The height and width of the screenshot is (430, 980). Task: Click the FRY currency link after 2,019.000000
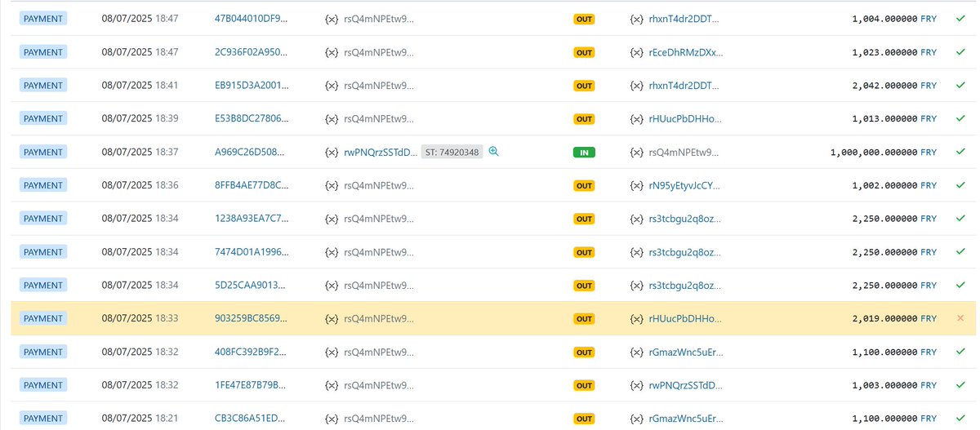929,318
